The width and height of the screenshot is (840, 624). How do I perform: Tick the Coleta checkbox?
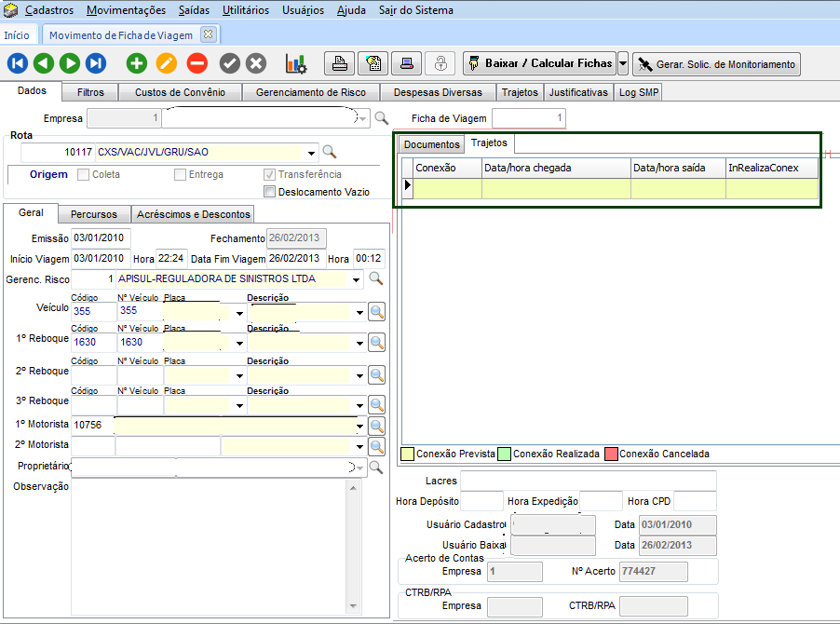(84, 174)
